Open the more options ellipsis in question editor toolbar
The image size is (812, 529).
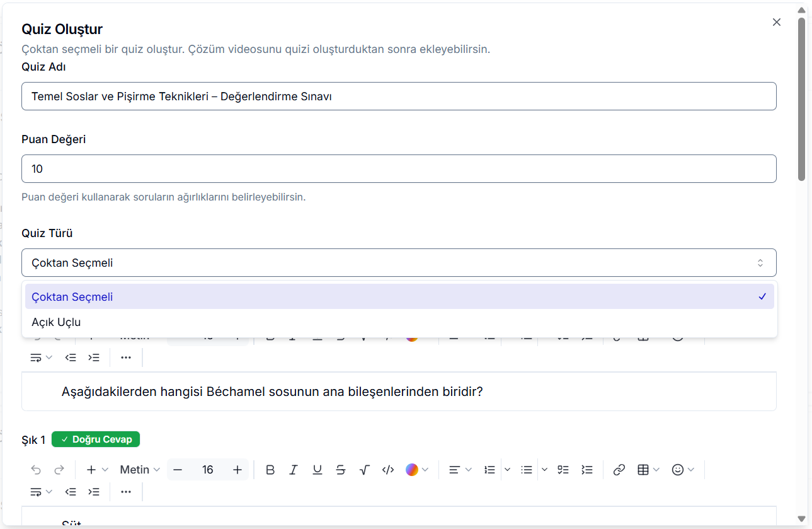[x=126, y=358]
